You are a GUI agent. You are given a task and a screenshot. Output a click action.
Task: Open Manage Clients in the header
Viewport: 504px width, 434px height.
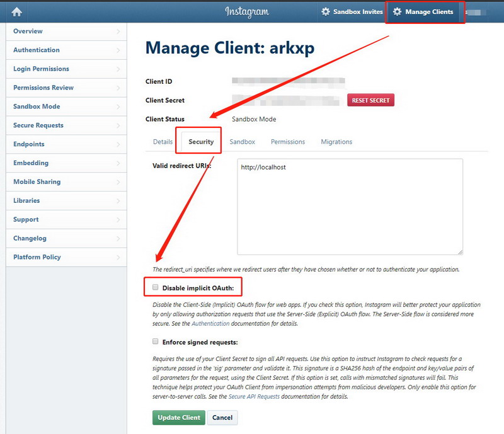(x=423, y=12)
